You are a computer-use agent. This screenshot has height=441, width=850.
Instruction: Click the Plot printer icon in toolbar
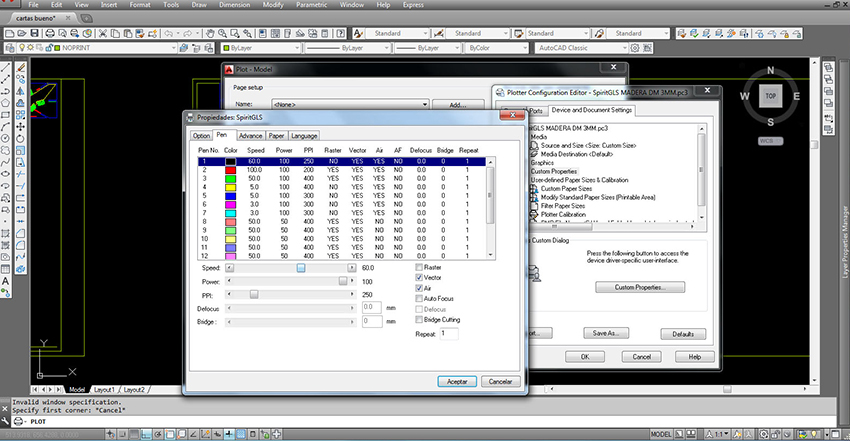[49, 34]
